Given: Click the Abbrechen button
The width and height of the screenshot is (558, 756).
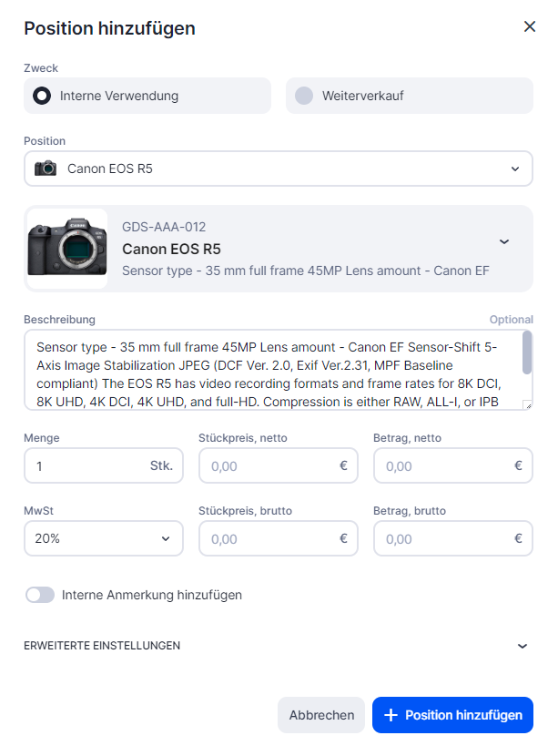Looking at the screenshot, I should click(321, 715).
